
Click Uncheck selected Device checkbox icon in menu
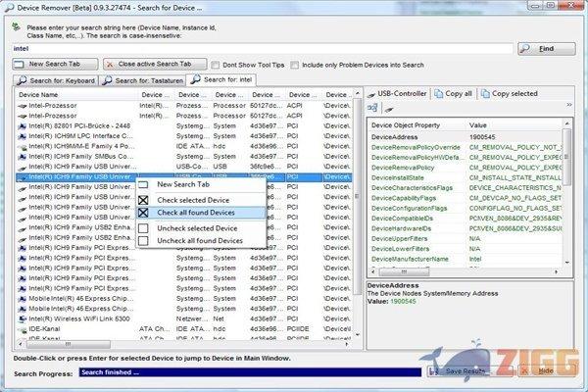[x=144, y=227]
